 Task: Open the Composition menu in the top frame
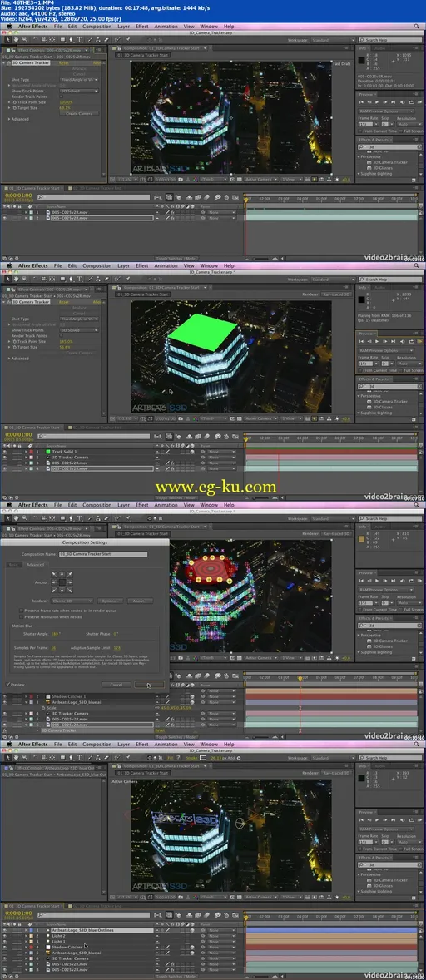[x=97, y=27]
